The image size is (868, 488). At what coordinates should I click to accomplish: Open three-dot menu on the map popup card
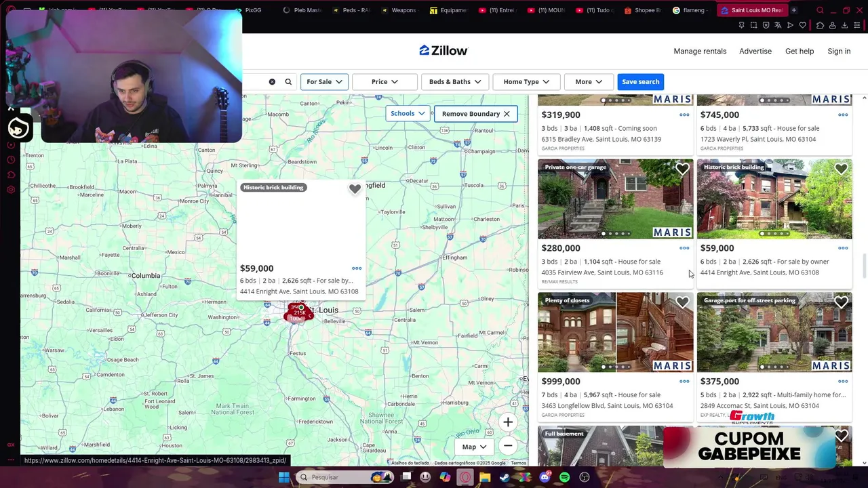(357, 268)
